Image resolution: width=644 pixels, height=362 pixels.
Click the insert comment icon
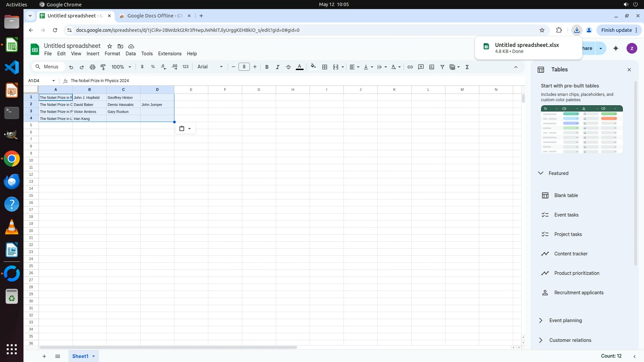pyautogui.click(x=421, y=67)
